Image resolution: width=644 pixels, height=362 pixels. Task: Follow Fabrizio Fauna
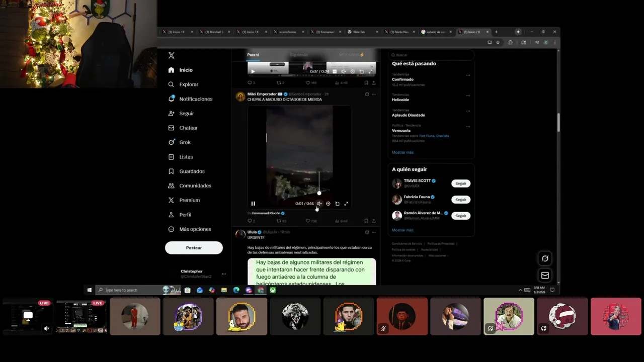point(461,200)
